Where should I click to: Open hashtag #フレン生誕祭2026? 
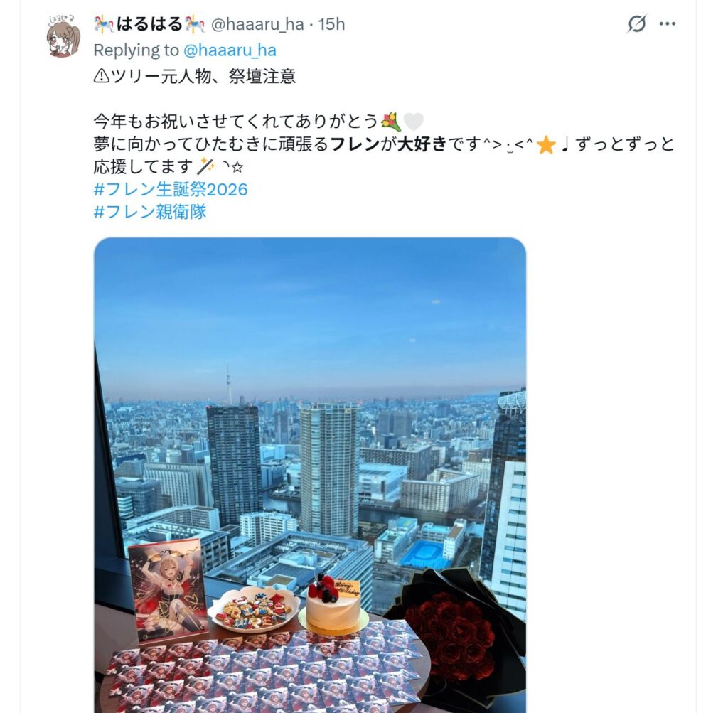coord(171,189)
